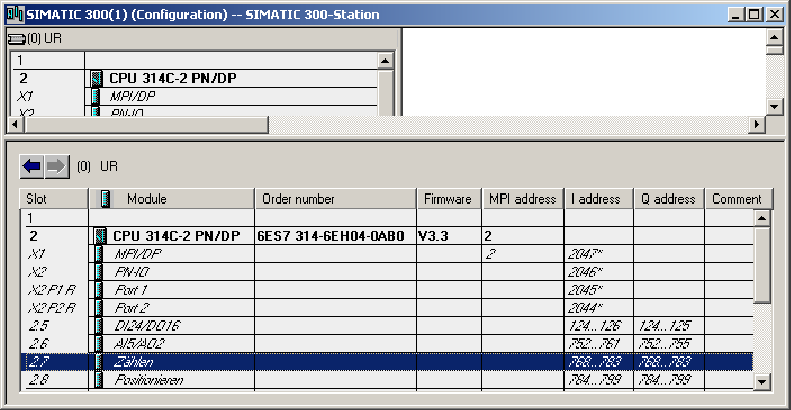
Task: Click module icon of Port 2 row
Action: pos(99,308)
